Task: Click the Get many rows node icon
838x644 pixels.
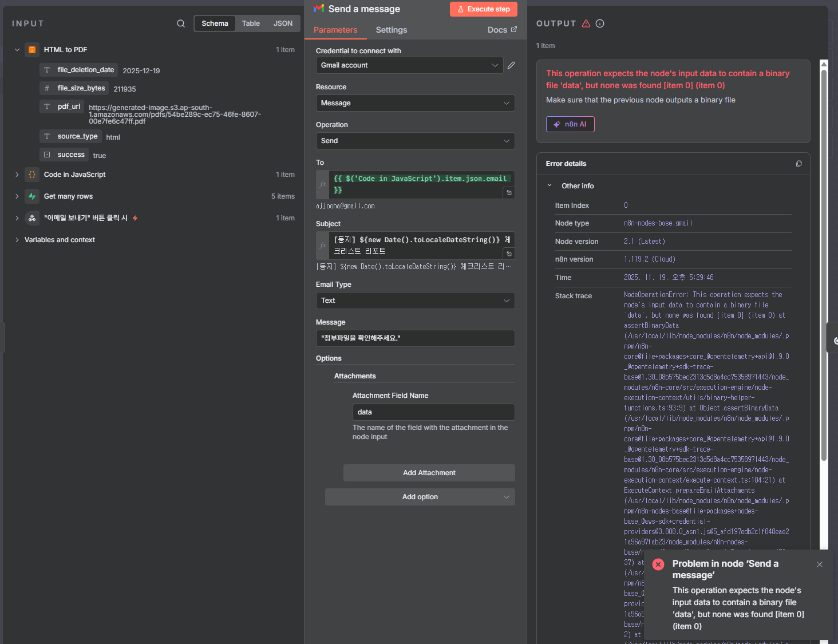Action: point(32,196)
